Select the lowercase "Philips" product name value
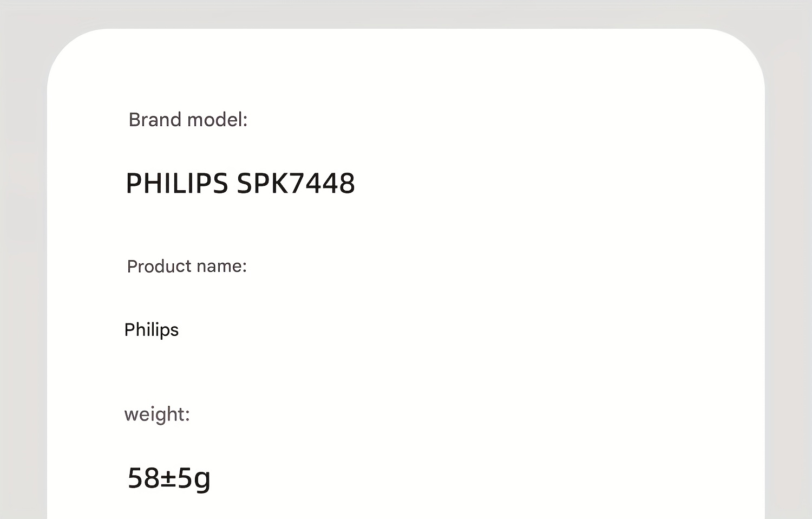This screenshot has height=519, width=812. point(151,329)
